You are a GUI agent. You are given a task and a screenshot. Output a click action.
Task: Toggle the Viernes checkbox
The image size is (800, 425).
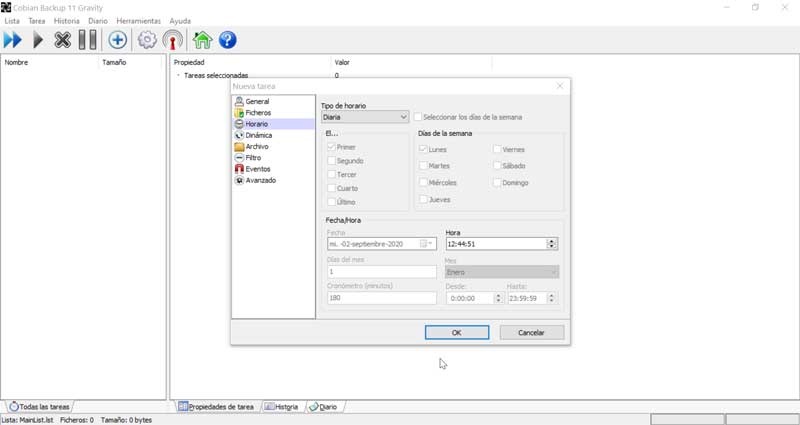coord(497,149)
